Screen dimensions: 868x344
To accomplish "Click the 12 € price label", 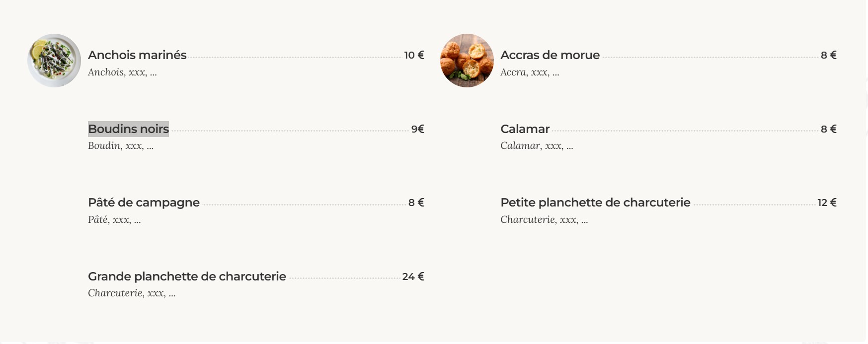I will click(827, 203).
